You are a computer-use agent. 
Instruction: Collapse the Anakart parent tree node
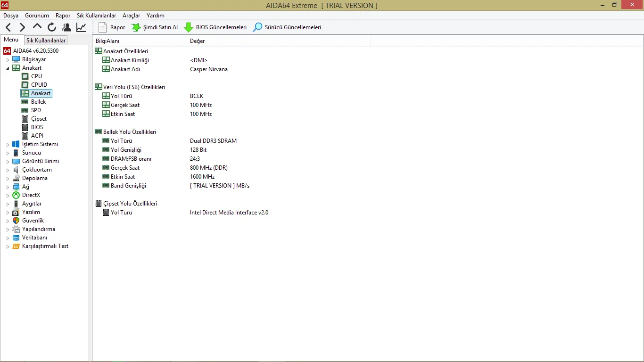tap(8, 68)
